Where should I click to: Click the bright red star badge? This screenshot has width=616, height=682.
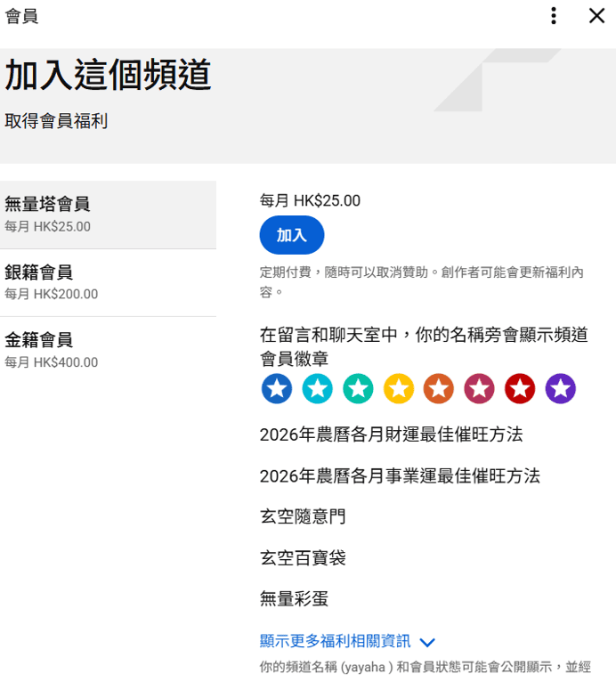520,388
